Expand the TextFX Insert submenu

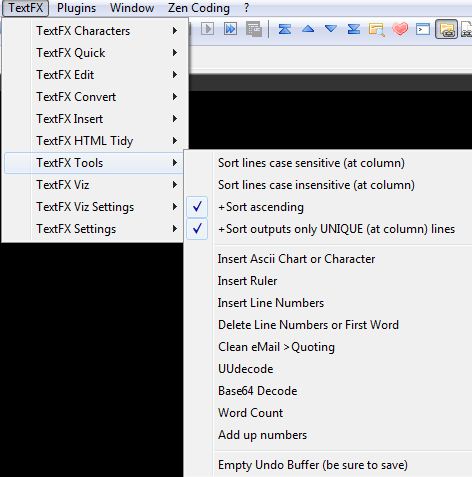[x=94, y=119]
